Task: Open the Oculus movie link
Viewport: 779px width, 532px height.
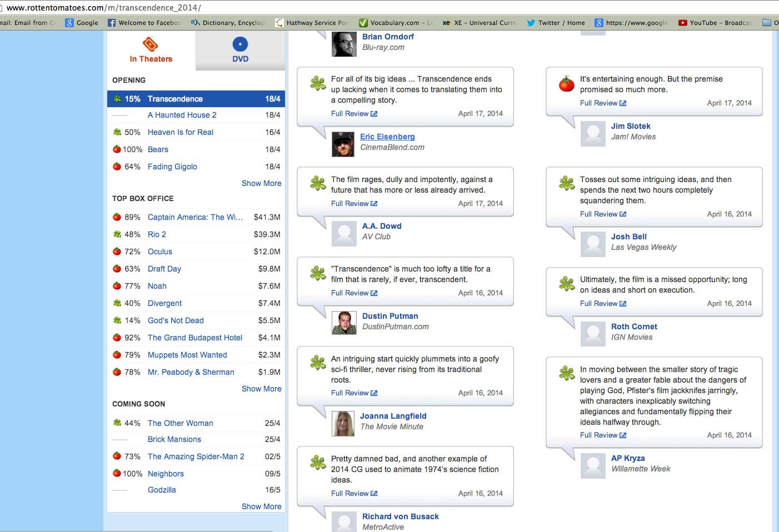Action: tap(160, 252)
